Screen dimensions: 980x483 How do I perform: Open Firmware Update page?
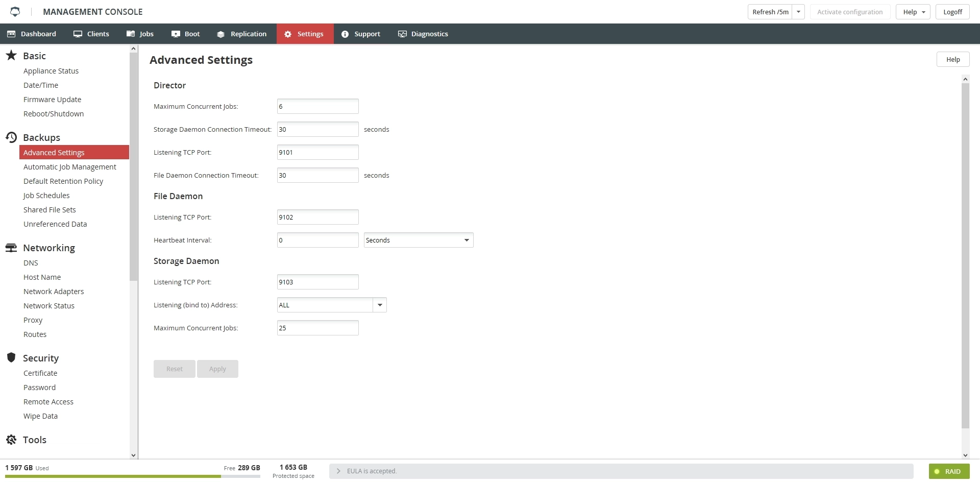coord(52,100)
